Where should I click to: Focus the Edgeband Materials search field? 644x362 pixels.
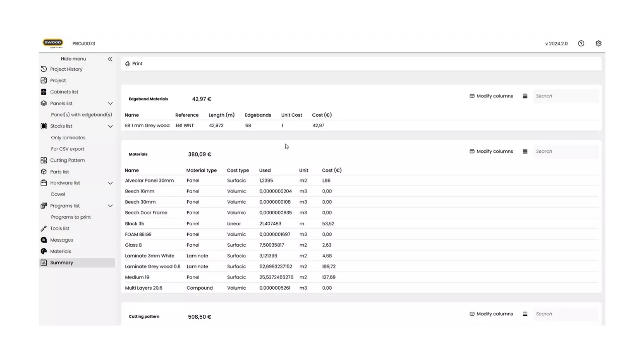(x=566, y=96)
